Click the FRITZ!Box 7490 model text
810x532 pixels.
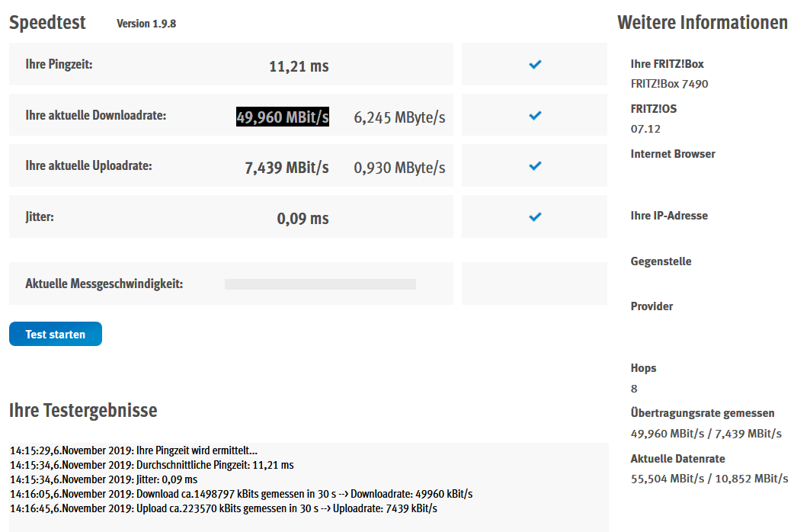(669, 84)
